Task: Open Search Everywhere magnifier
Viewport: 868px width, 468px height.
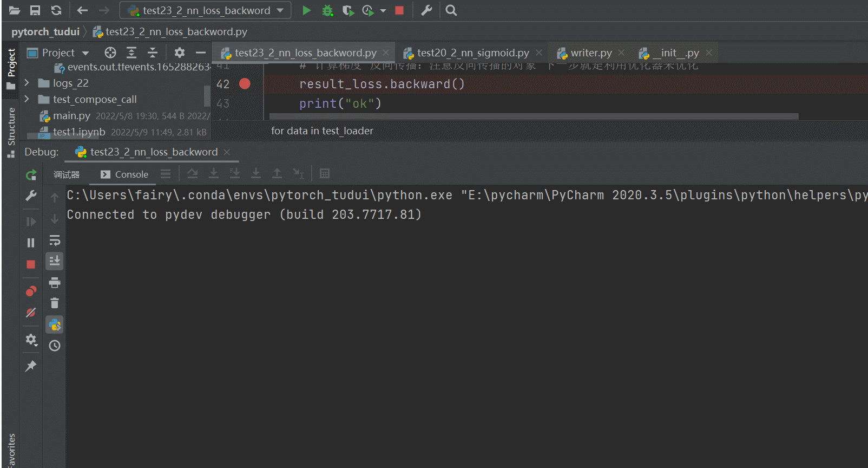Action: (451, 10)
